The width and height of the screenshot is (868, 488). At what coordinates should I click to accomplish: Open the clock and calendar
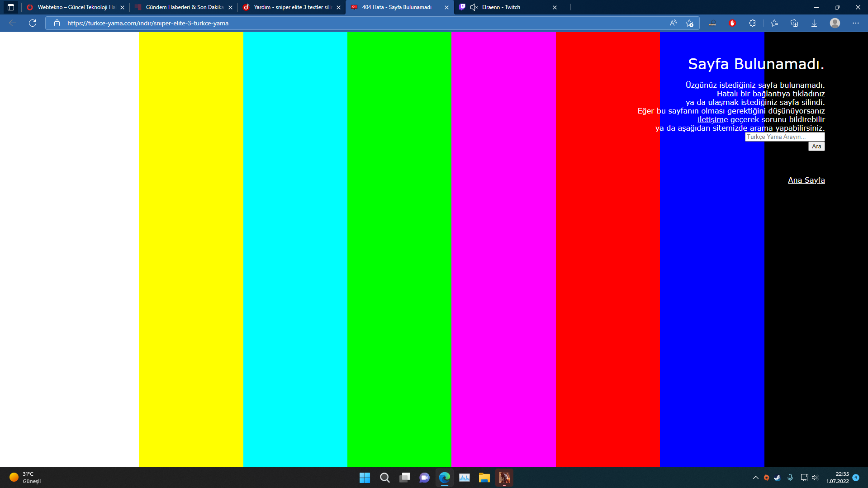[838, 478]
